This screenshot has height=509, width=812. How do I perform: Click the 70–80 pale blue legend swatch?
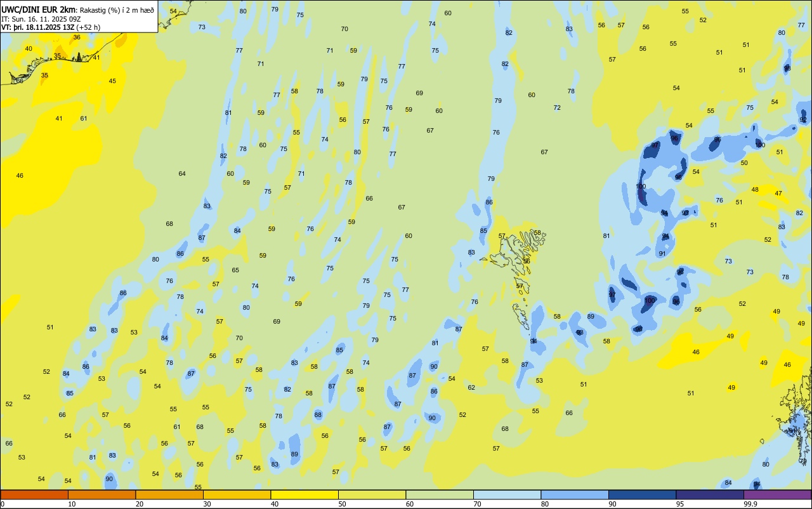tap(507, 494)
